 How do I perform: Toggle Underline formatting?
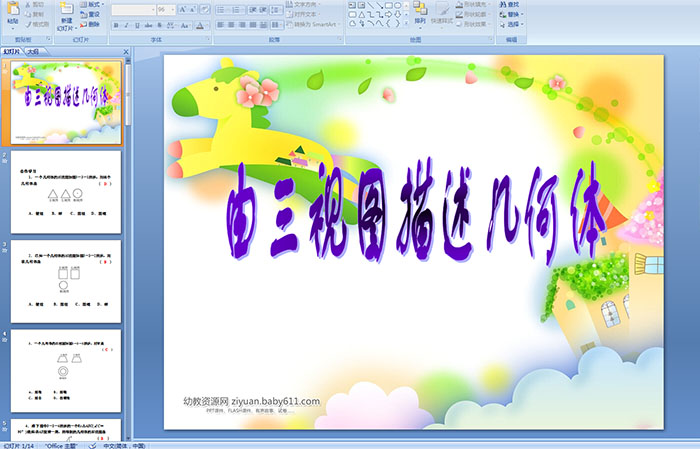137,25
